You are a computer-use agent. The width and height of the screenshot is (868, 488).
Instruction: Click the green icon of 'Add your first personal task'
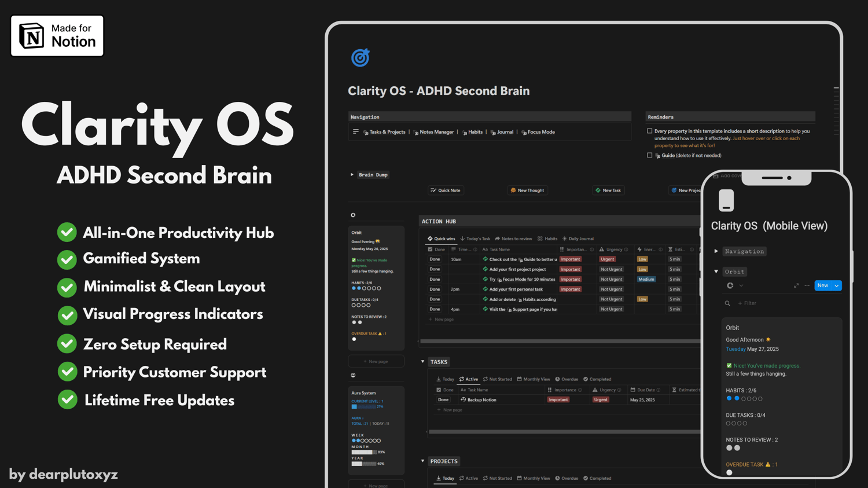pos(485,289)
